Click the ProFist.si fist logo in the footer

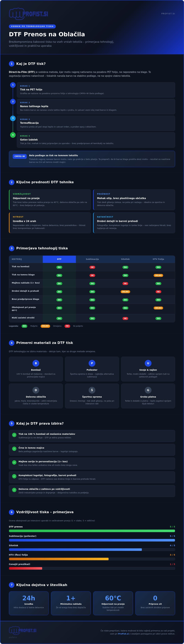23,630
